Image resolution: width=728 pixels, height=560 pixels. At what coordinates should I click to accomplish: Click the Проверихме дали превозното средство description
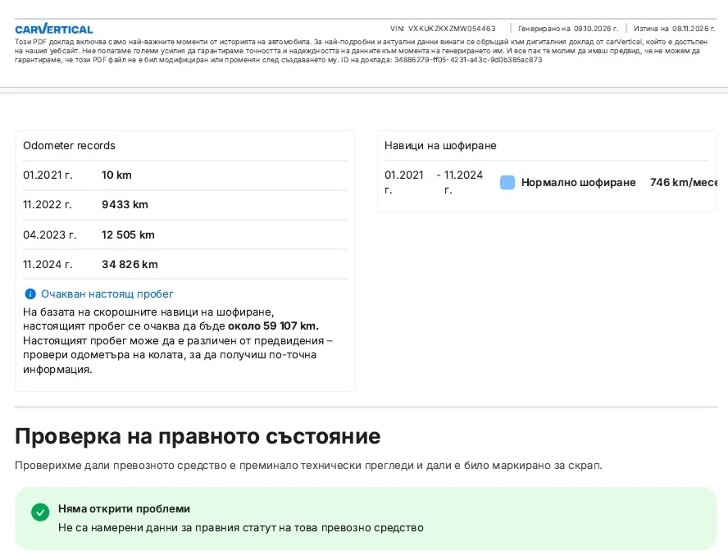308,465
